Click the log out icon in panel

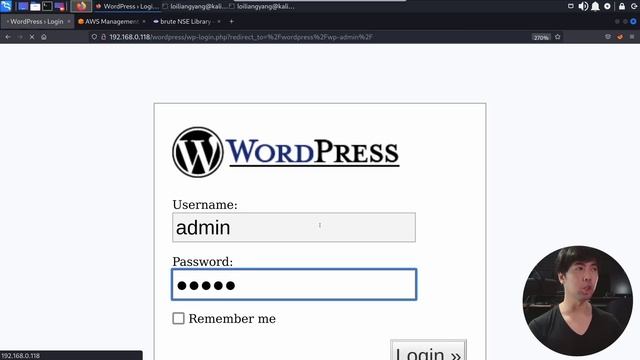(x=634, y=6)
